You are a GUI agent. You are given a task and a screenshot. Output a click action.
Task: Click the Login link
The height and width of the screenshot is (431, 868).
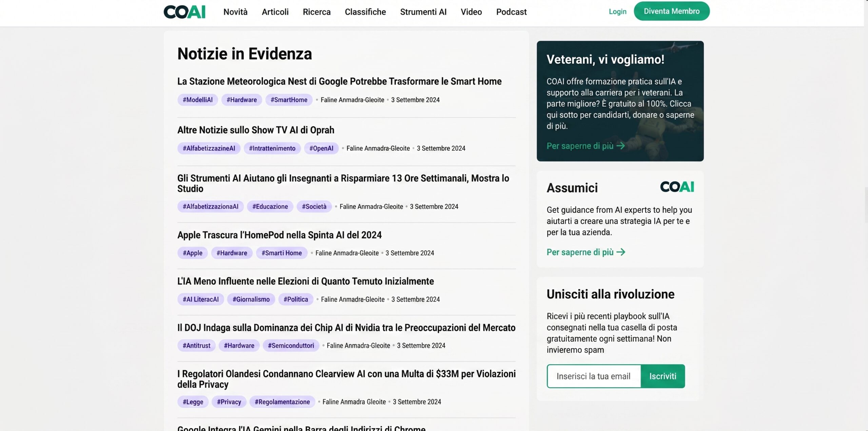coord(617,12)
